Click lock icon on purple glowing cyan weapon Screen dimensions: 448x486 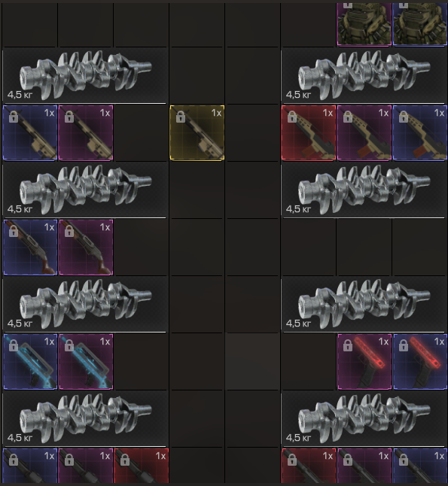coord(69,345)
